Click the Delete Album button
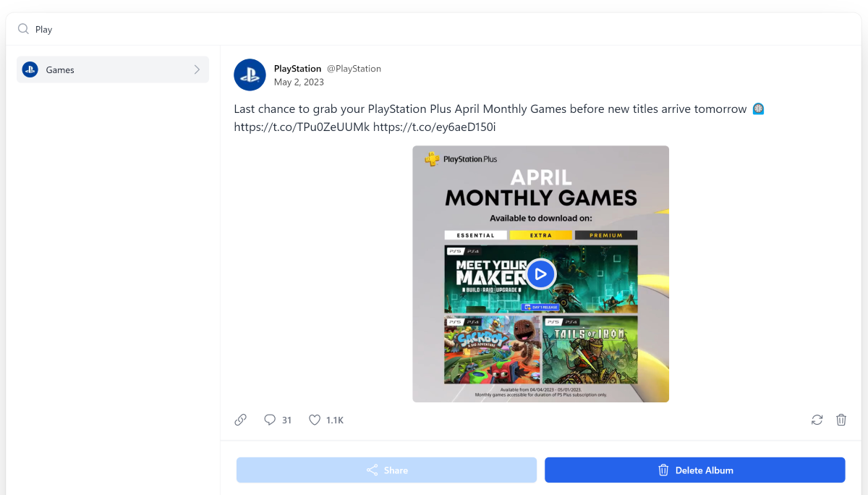This screenshot has height=495, width=868. coord(695,470)
